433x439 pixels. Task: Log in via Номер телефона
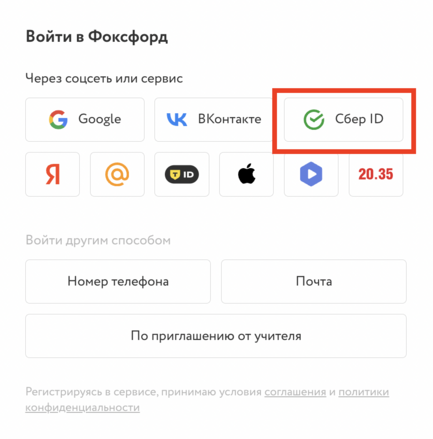(x=118, y=281)
